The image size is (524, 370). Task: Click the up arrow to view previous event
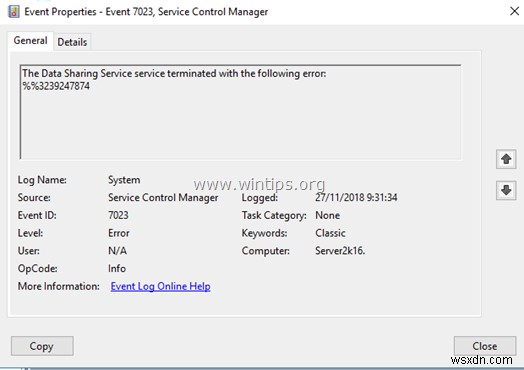(506, 159)
